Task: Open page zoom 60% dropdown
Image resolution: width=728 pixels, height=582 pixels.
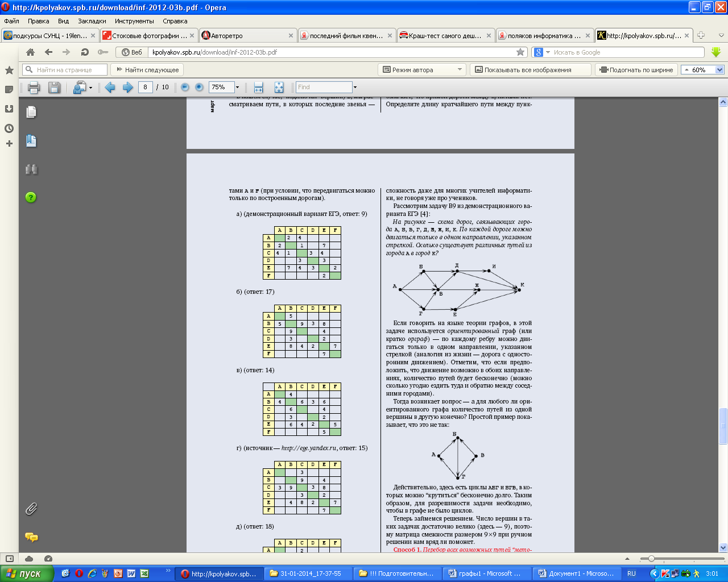Action: tap(719, 70)
